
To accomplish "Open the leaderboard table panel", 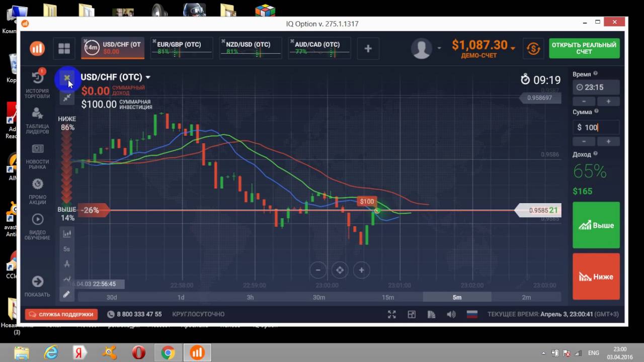I will click(x=37, y=121).
